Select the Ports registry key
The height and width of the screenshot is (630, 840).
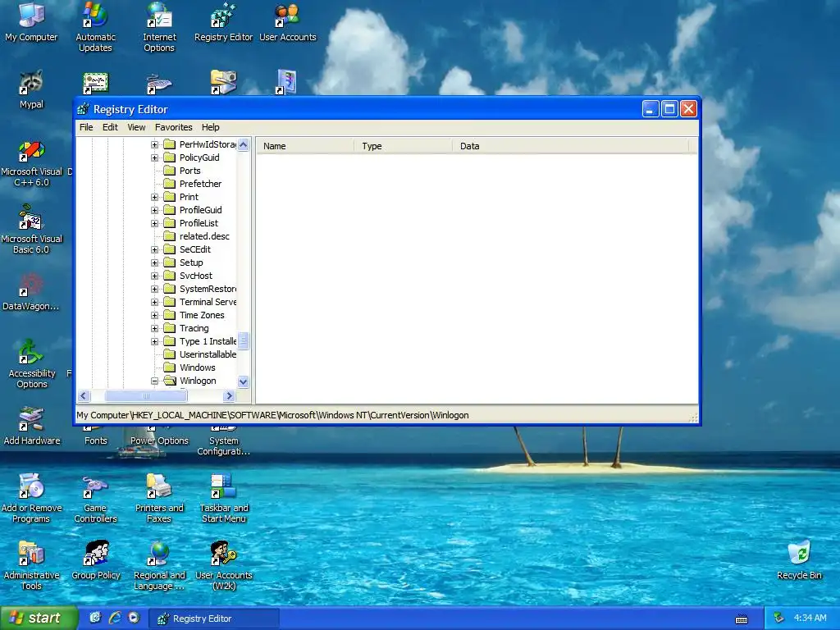coord(189,171)
